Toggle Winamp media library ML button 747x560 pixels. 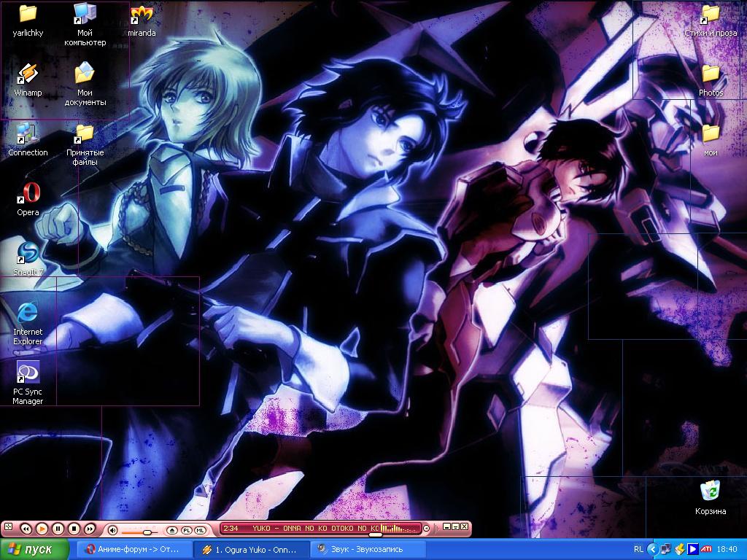click(201, 531)
